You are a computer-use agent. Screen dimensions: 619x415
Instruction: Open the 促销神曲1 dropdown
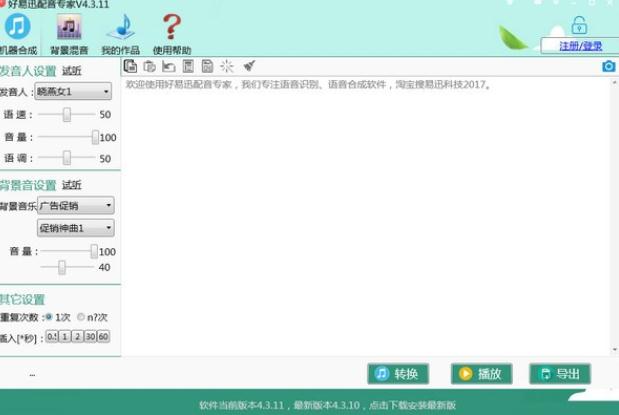pos(76,228)
